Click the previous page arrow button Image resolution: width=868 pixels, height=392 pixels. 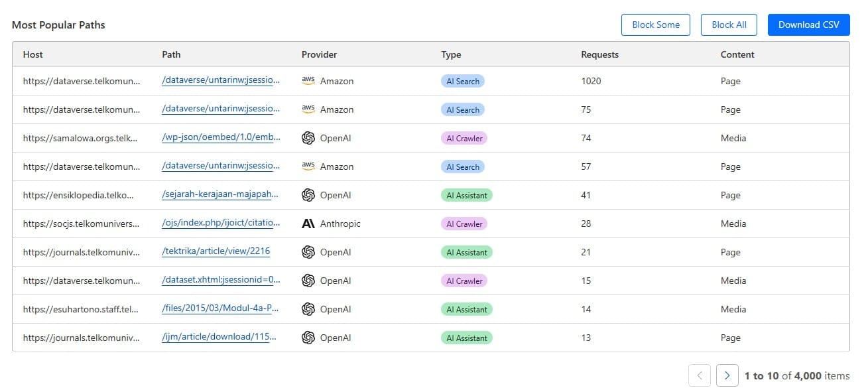(699, 375)
